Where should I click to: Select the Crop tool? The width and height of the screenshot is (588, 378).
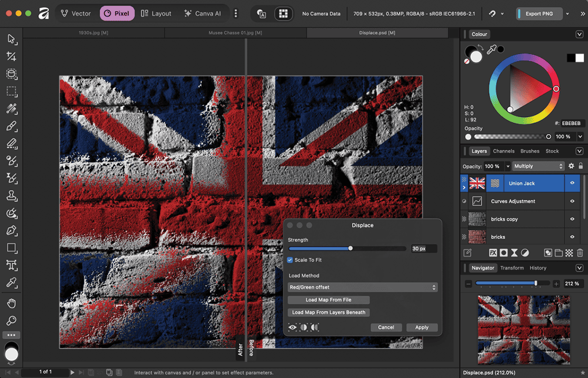click(11, 56)
